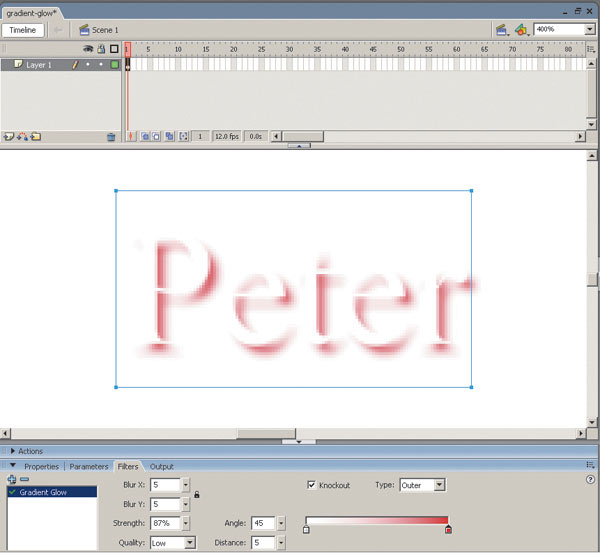Open the glow Type dropdown
The width and height of the screenshot is (600, 553).
pyautogui.click(x=439, y=485)
